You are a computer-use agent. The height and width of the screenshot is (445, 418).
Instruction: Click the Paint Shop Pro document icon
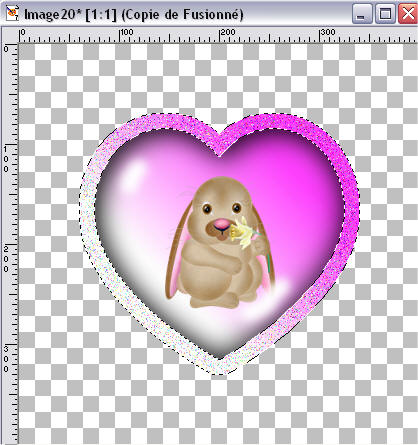click(x=12, y=14)
